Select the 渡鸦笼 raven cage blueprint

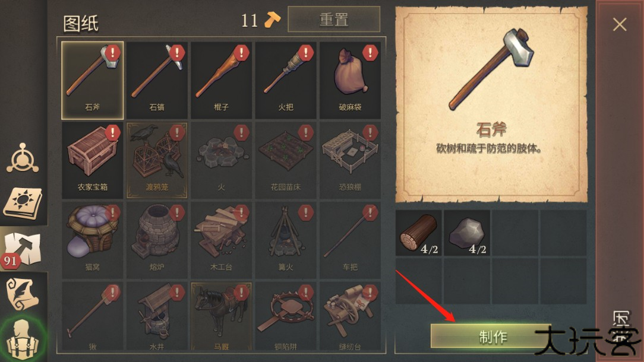tap(157, 160)
